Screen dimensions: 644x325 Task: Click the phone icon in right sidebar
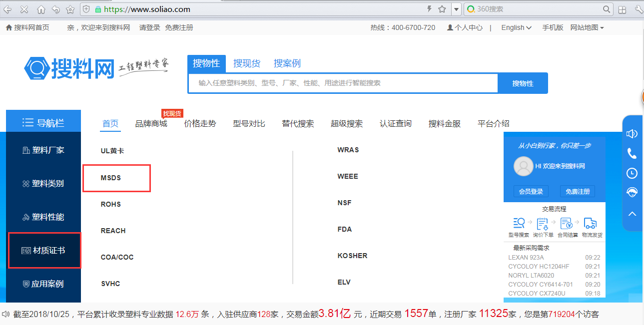[632, 153]
